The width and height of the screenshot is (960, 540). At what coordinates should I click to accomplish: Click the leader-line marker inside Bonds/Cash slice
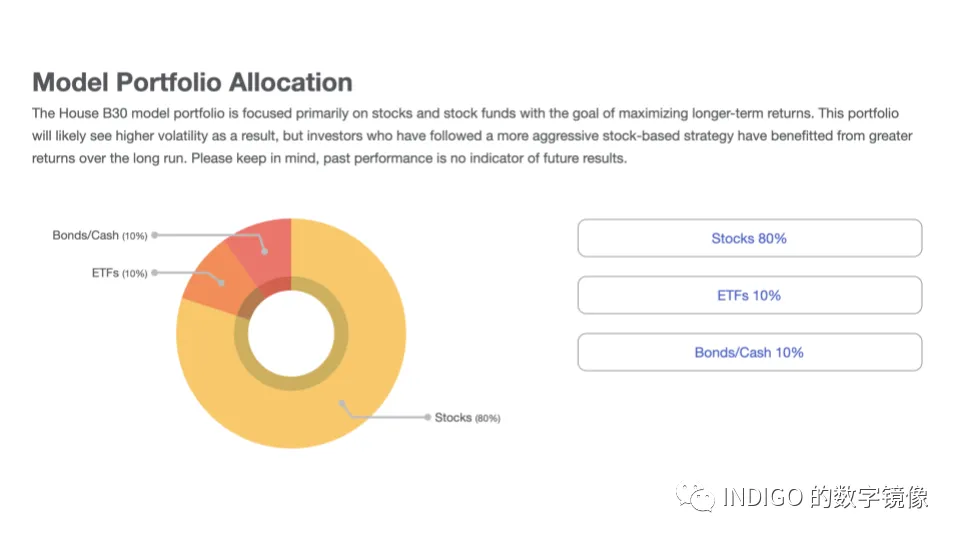[x=267, y=253]
